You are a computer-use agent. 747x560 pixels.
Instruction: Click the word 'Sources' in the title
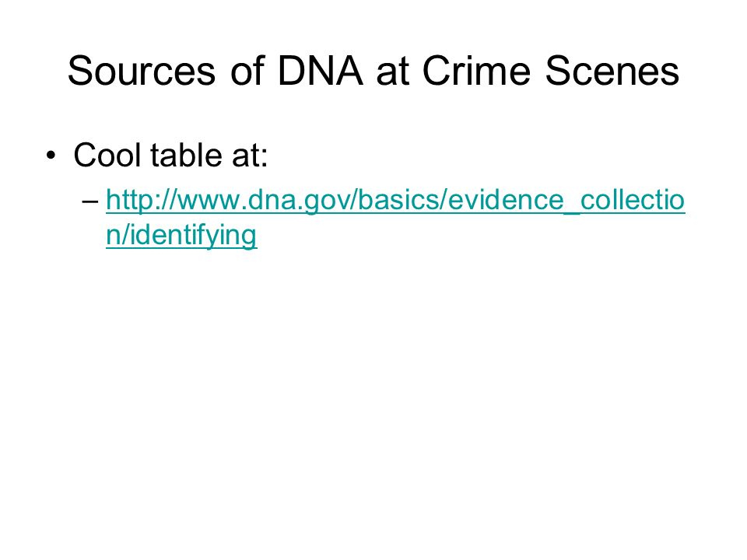pyautogui.click(x=142, y=71)
